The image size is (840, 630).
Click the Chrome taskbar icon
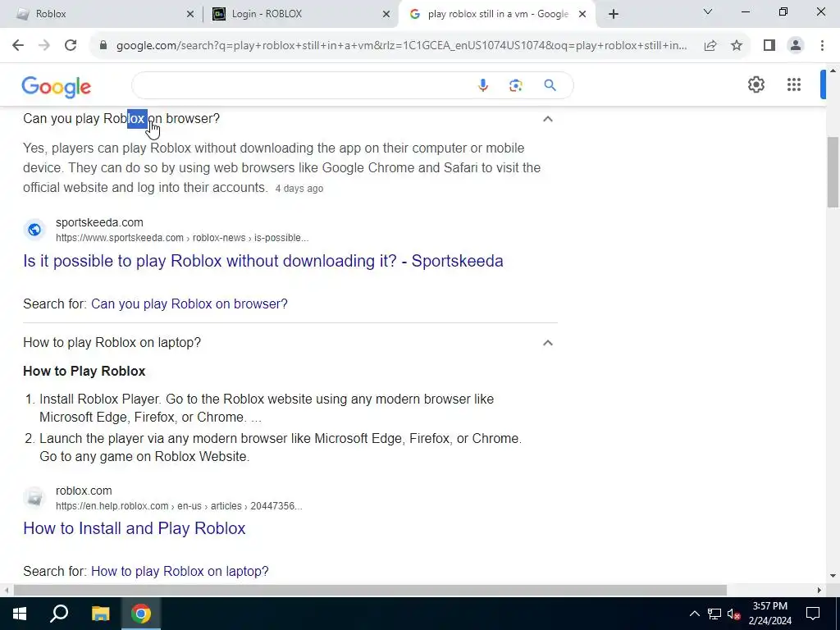141,614
